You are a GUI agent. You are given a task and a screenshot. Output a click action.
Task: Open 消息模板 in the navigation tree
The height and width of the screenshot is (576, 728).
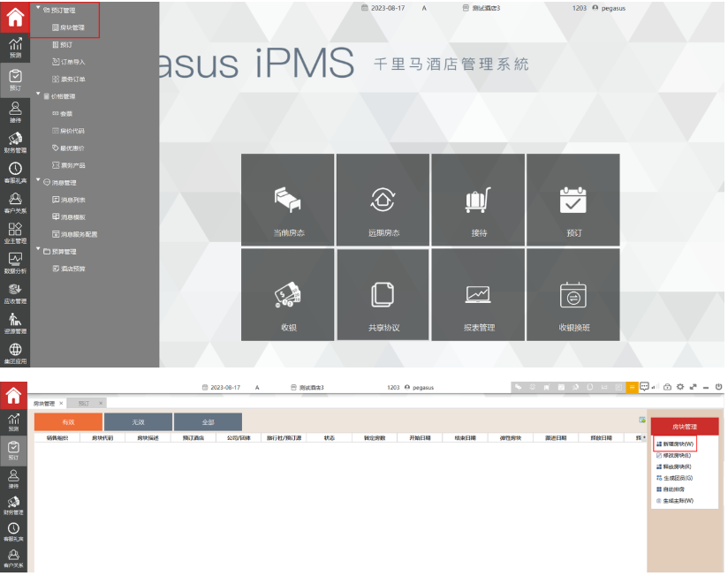pos(68,216)
